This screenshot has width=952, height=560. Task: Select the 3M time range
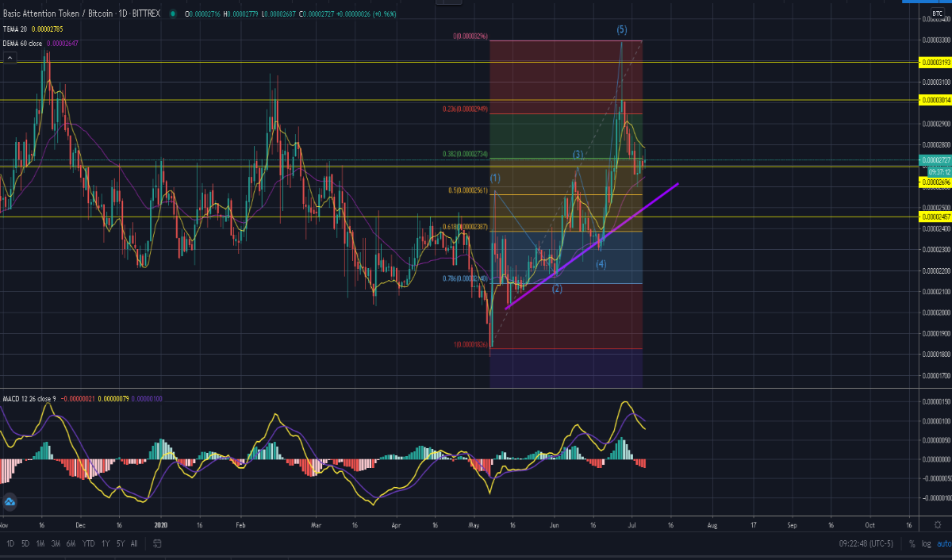coord(56,543)
